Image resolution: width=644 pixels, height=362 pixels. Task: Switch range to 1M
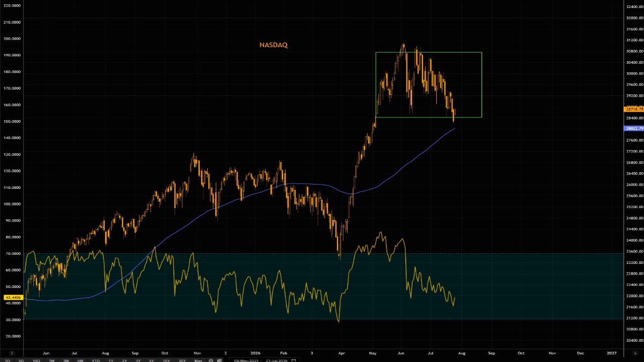click(52, 360)
